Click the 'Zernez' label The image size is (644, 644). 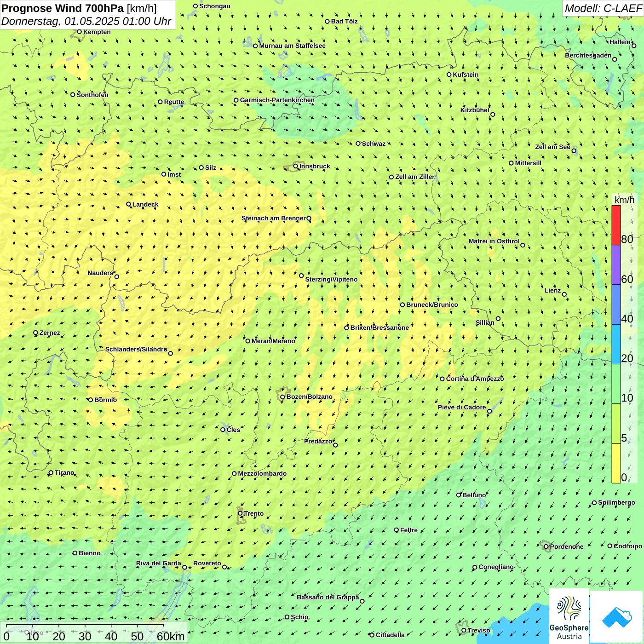(50, 333)
